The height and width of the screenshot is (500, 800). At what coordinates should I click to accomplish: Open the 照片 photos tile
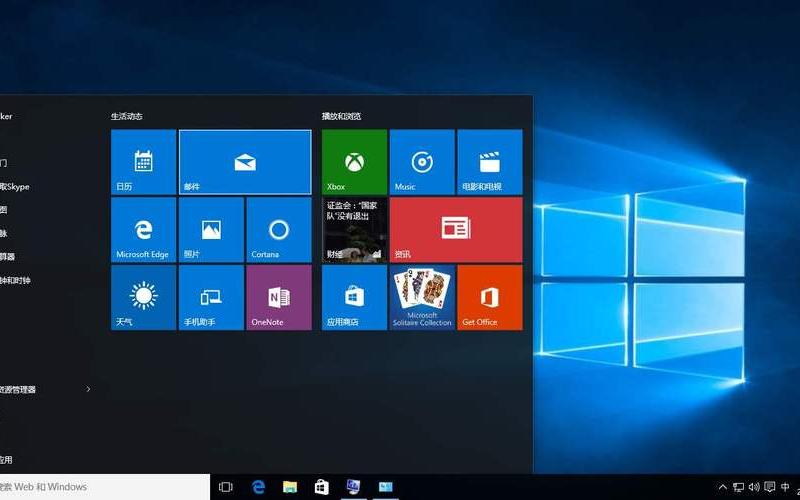point(211,230)
